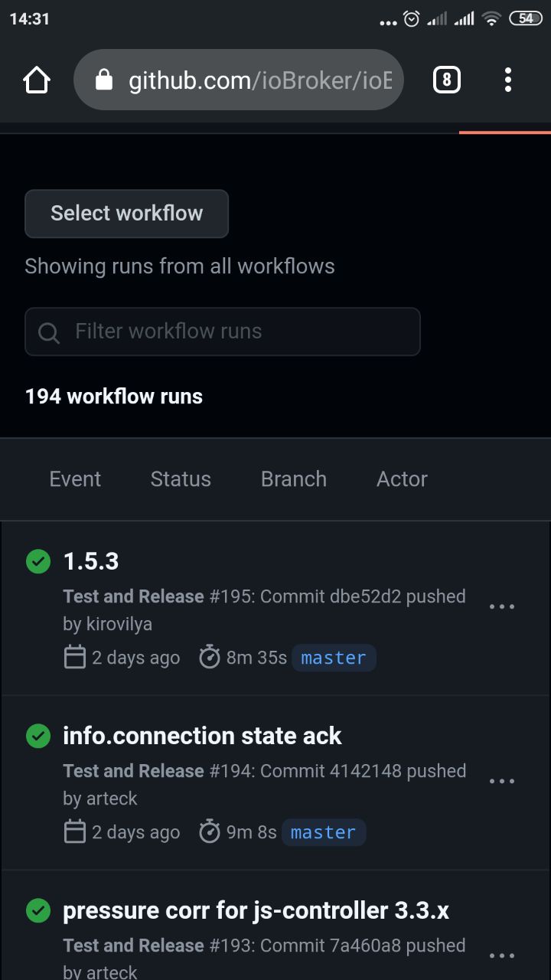Open the browser tab switcher showing 8
Image resolution: width=551 pixels, height=980 pixels.
pos(447,80)
